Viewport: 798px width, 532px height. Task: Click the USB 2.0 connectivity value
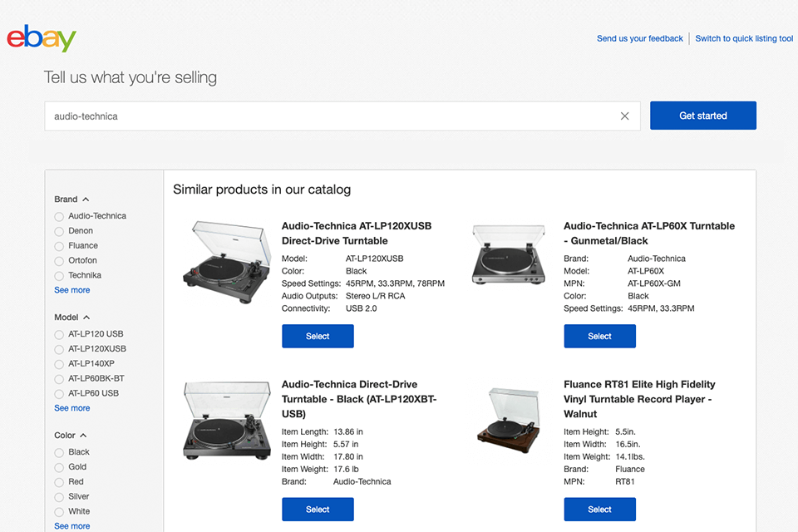361,308
